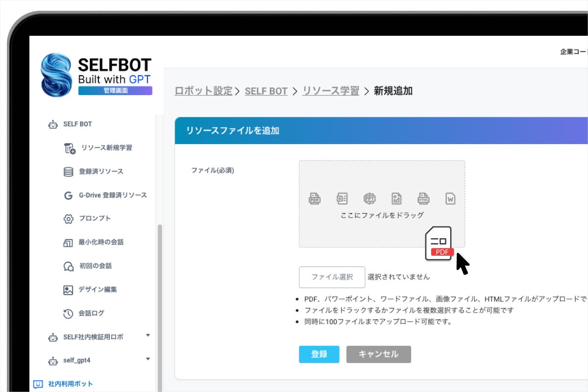Click the リソース新規学習 icon
Screen dimensions: 588x392
[x=70, y=148]
